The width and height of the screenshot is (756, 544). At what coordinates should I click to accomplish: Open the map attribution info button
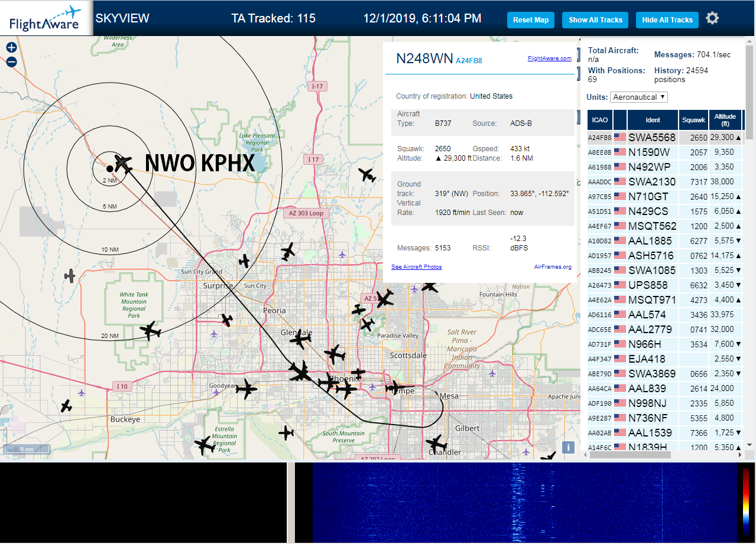(x=569, y=447)
